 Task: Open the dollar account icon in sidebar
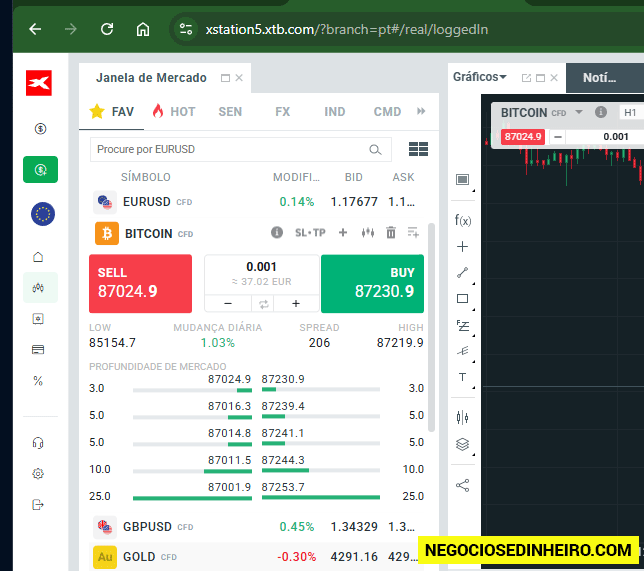coord(40,129)
